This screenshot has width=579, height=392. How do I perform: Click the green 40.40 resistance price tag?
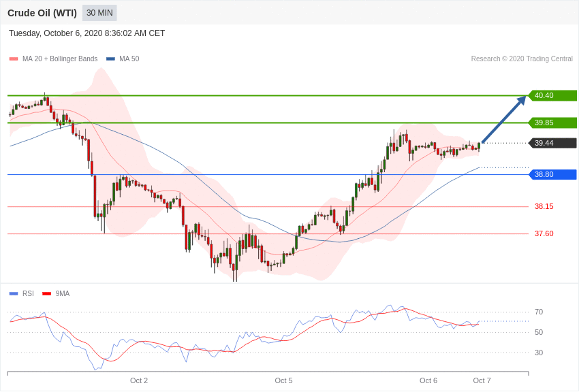click(x=552, y=95)
